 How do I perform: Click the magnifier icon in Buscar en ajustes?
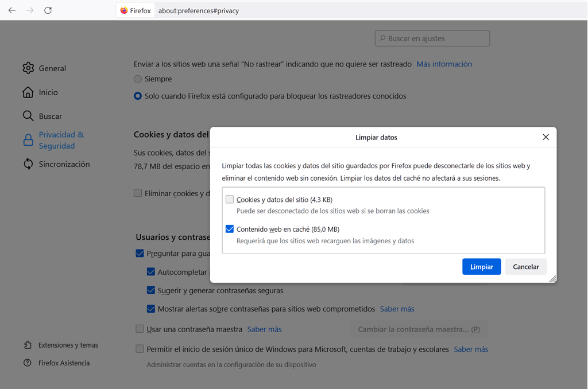pos(382,38)
